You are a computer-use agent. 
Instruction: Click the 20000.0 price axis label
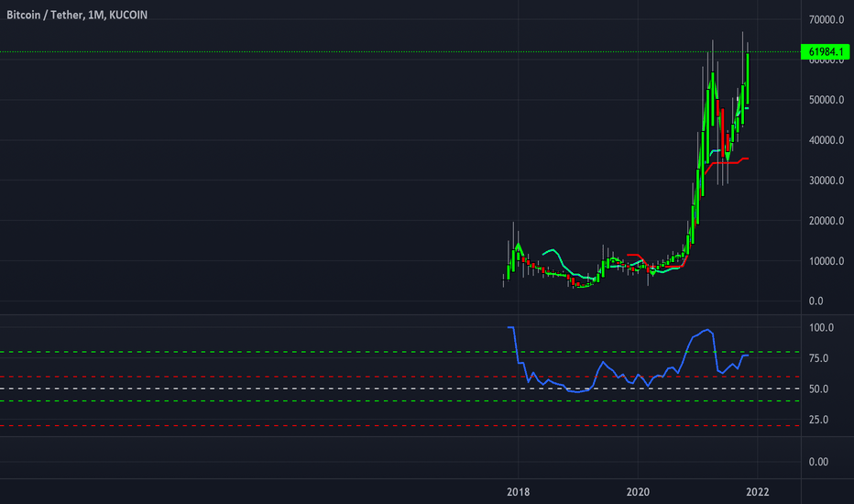coord(827,221)
